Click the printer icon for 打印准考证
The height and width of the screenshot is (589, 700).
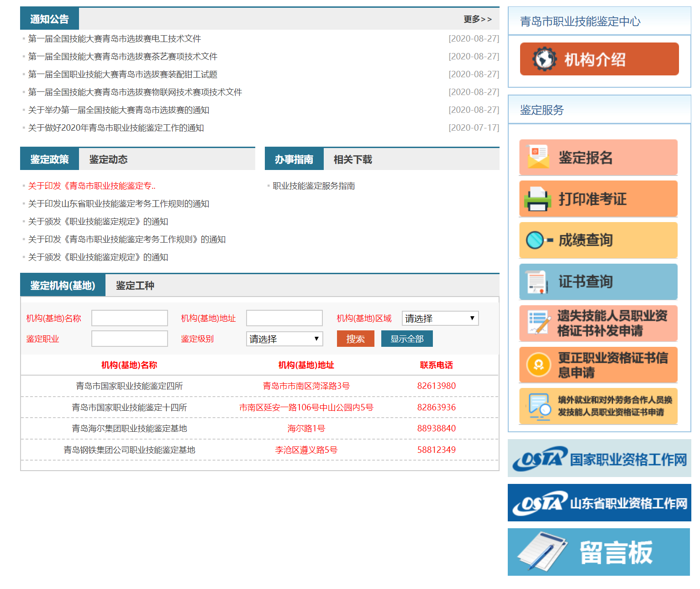[x=537, y=199]
